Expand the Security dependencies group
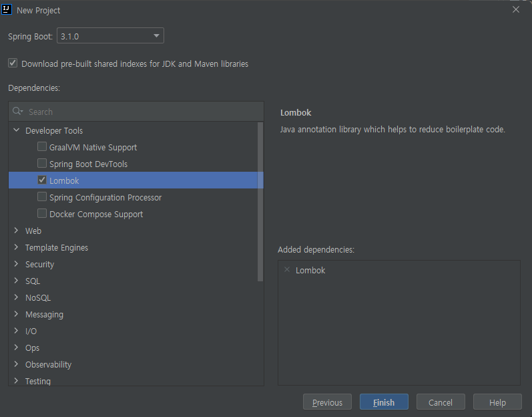Viewport: 532px width, 417px height. pyautogui.click(x=16, y=264)
